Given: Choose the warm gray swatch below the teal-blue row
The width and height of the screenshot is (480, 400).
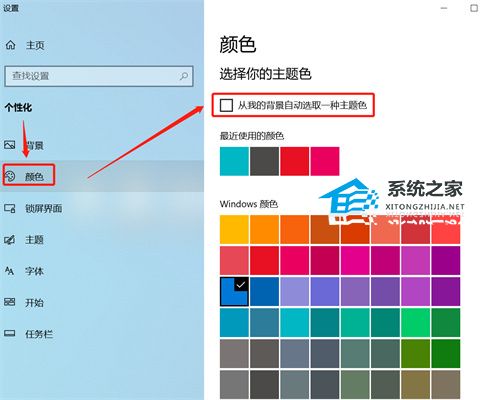Looking at the screenshot, I should pos(234,354).
